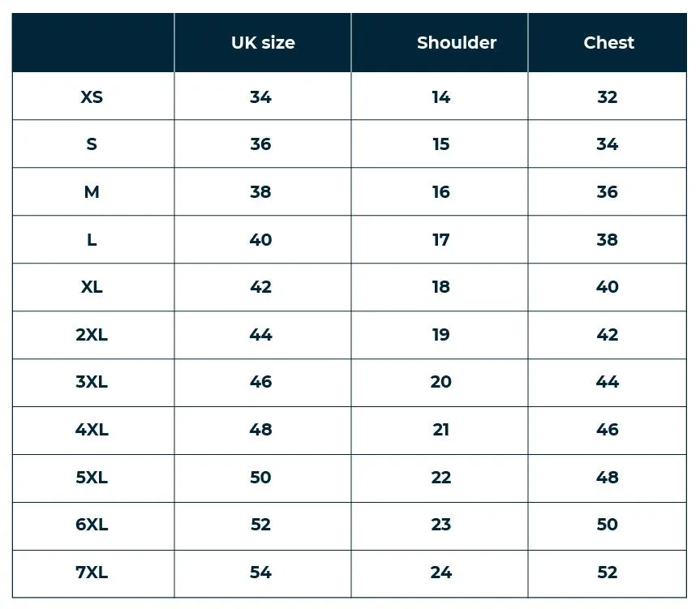Select the 6XL size row label
This screenshot has height=609, width=700.
click(92, 525)
